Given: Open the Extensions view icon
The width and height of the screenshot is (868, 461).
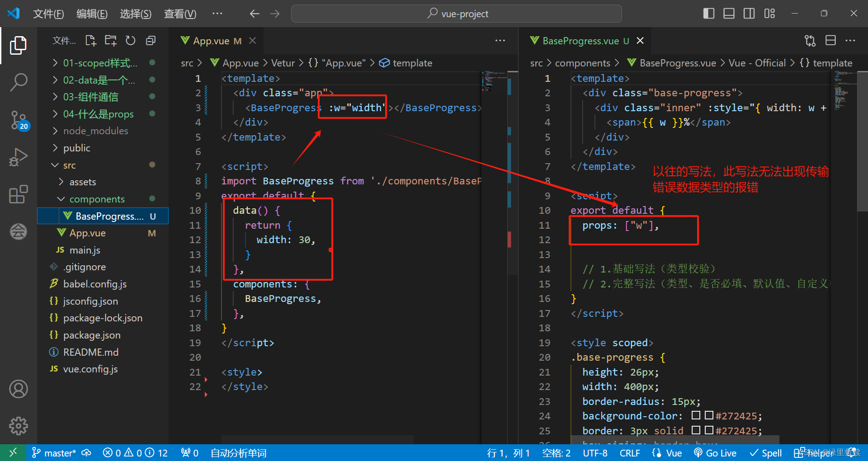Looking at the screenshot, I should coord(18,194).
